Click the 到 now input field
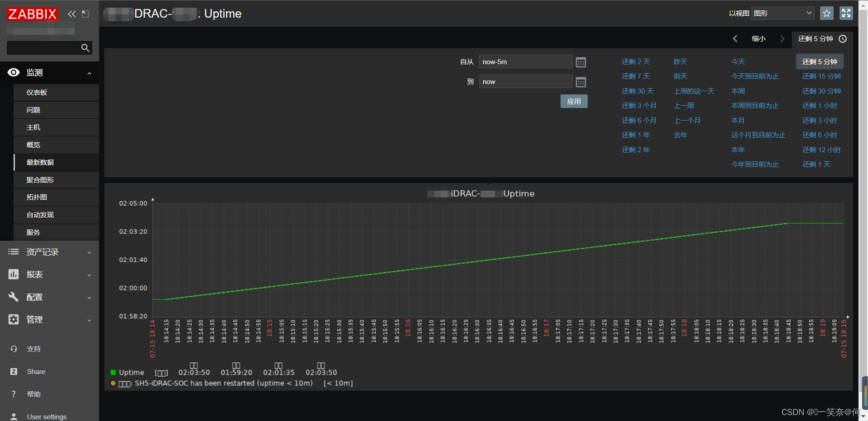The height and width of the screenshot is (421, 868). click(526, 82)
